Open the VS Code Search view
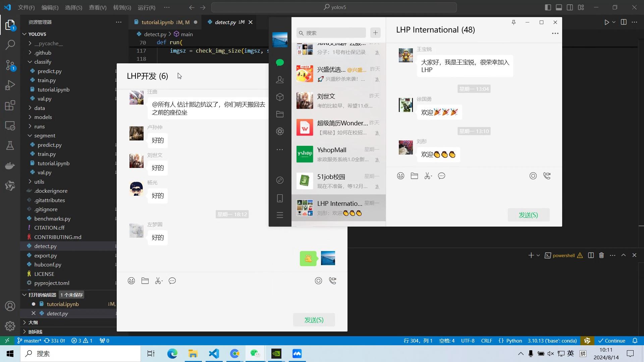This screenshot has height=362, width=644. [10, 45]
